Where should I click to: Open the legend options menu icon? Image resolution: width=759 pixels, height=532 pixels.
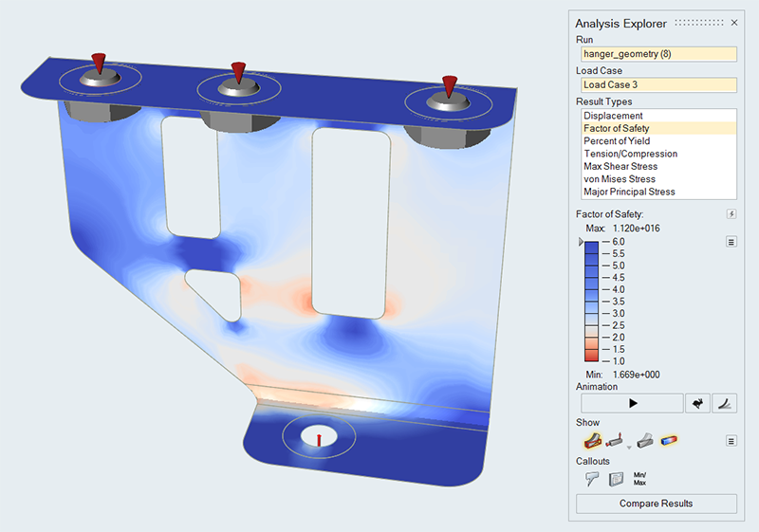[731, 242]
